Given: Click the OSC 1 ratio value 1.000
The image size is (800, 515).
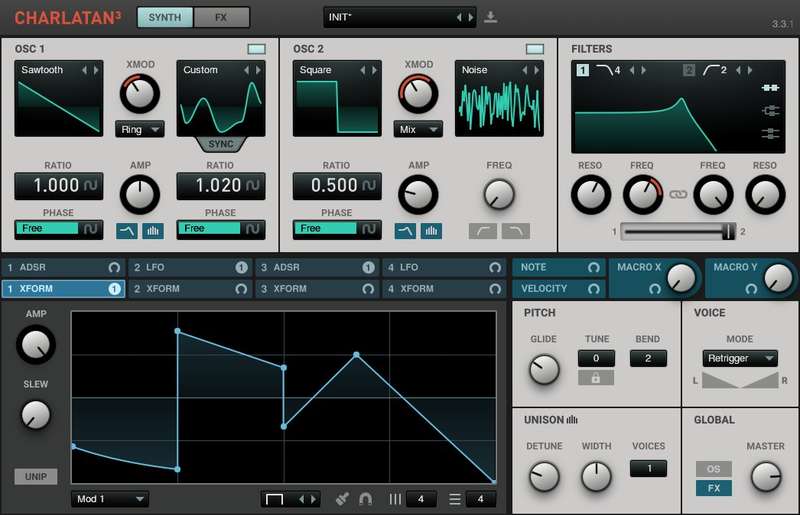Looking at the screenshot, I should [58, 186].
